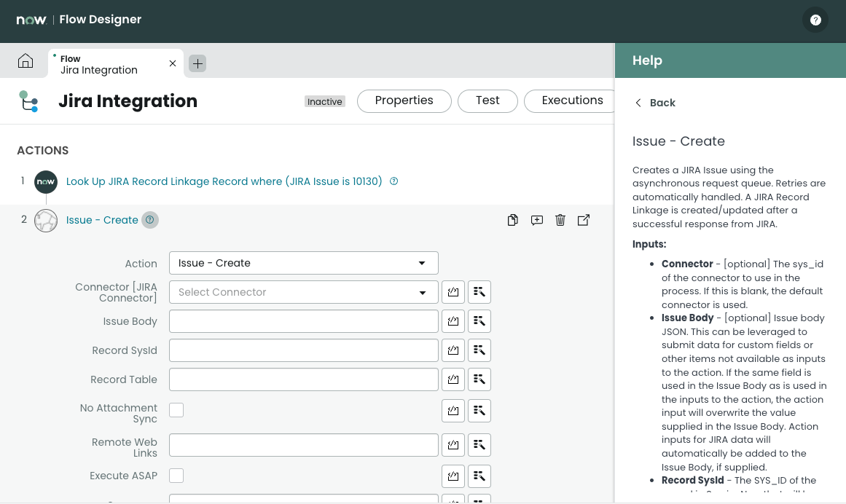Enable the No Attachment Sync checkbox
This screenshot has width=846, height=504.
click(176, 410)
